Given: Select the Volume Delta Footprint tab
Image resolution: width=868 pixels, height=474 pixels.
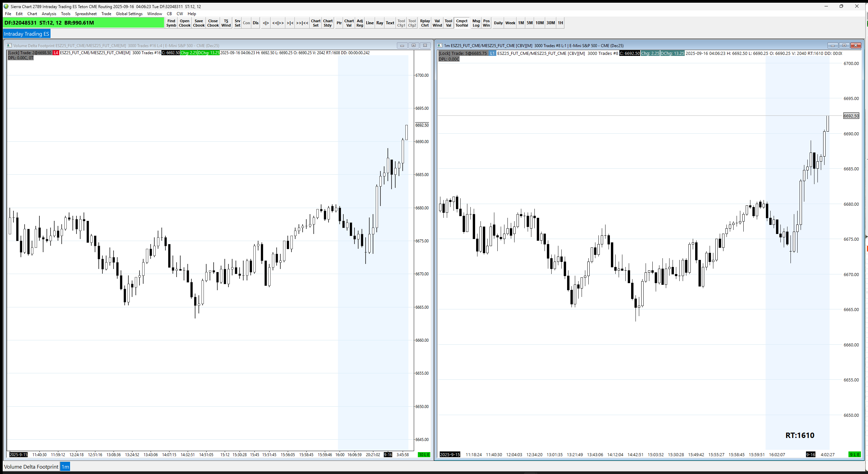Looking at the screenshot, I should [x=31, y=467].
